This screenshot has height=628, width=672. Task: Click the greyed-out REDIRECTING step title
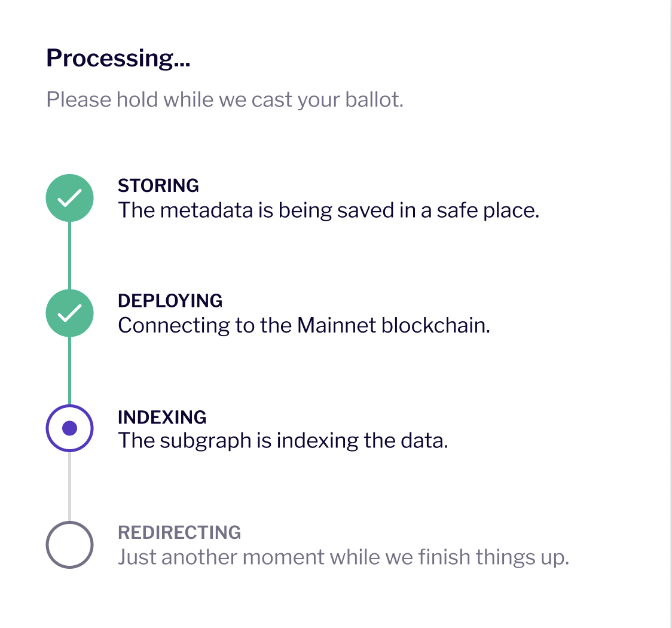(x=179, y=532)
